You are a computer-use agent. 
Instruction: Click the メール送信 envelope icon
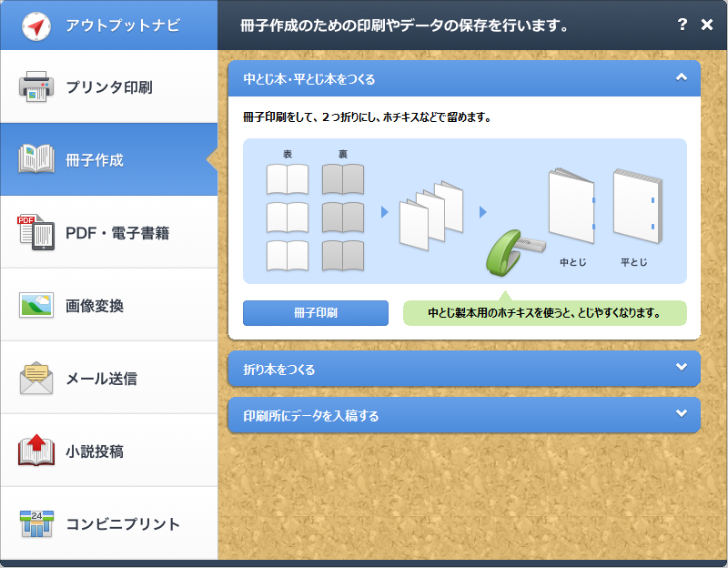[x=35, y=378]
